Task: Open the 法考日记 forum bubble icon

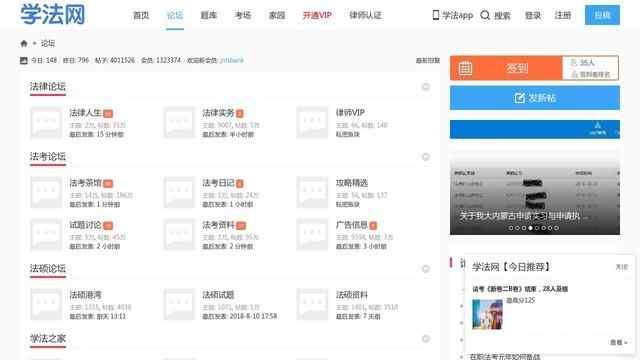Action: [179, 192]
